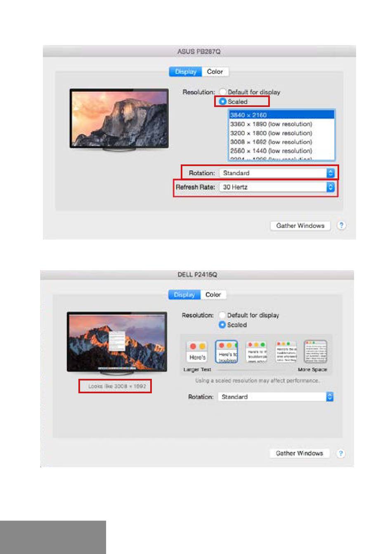Screen dimensions: 392x554
Task: Switch to Color tab in ASUS window
Action: [x=215, y=71]
